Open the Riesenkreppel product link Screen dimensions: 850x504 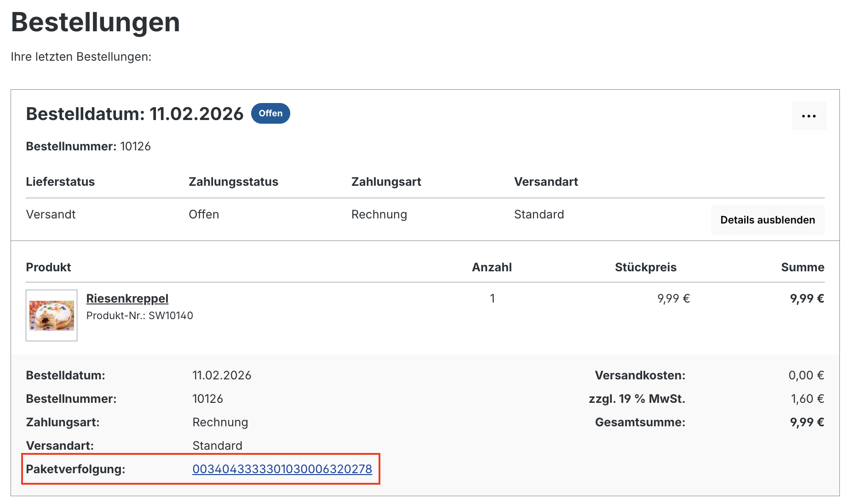[x=127, y=298]
